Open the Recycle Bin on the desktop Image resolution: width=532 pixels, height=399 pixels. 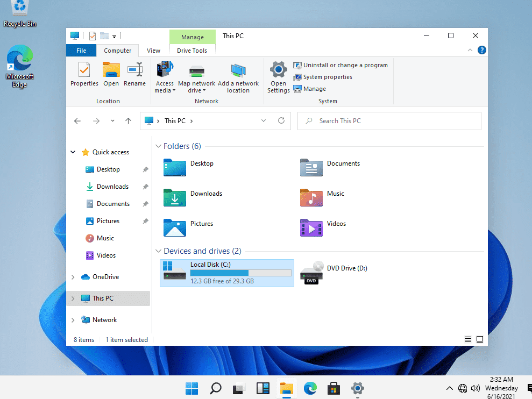tap(20, 13)
